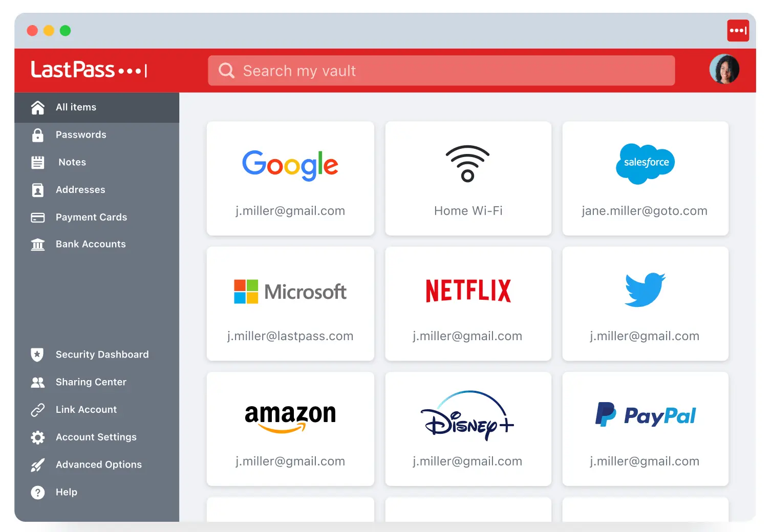Viewport: 772px width, 532px height.
Task: Open Bank Accounts via the bank icon
Action: pyautogui.click(x=38, y=245)
